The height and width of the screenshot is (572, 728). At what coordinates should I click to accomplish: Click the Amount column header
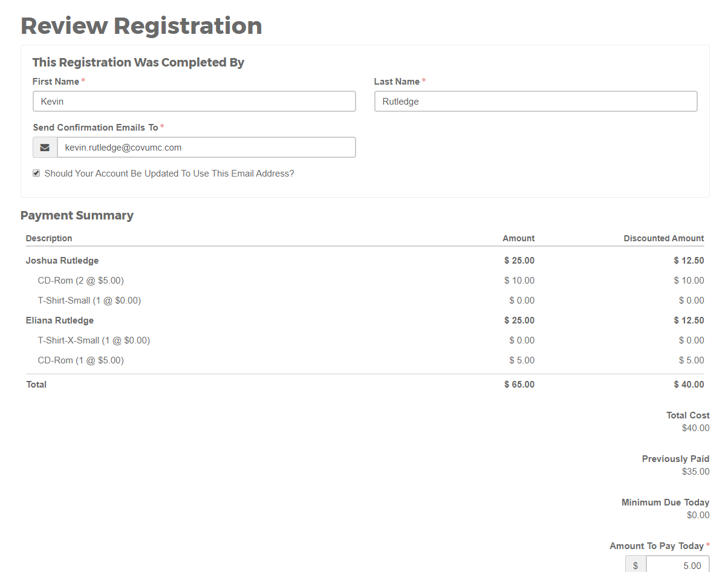tap(518, 238)
